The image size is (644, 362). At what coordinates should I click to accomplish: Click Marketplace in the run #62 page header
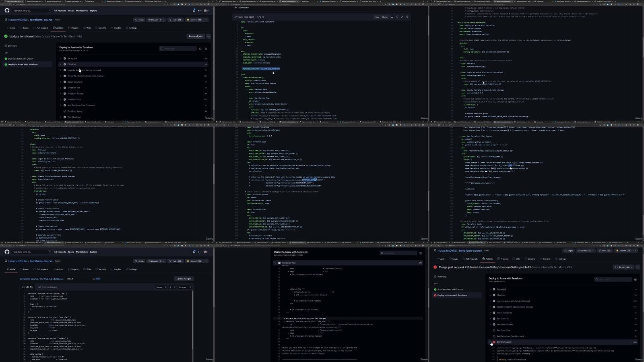tap(82, 10)
